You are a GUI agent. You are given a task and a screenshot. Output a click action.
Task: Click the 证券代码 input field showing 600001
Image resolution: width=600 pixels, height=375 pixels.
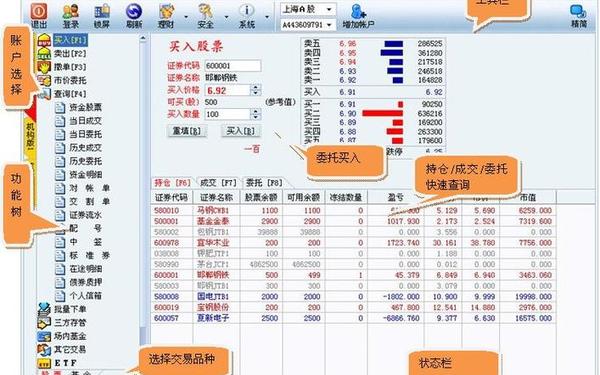[233, 66]
